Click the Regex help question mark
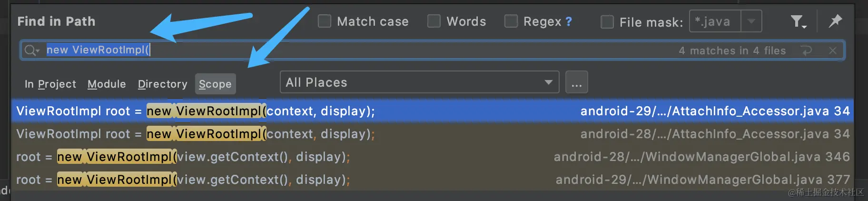The image size is (868, 201). click(x=569, y=21)
